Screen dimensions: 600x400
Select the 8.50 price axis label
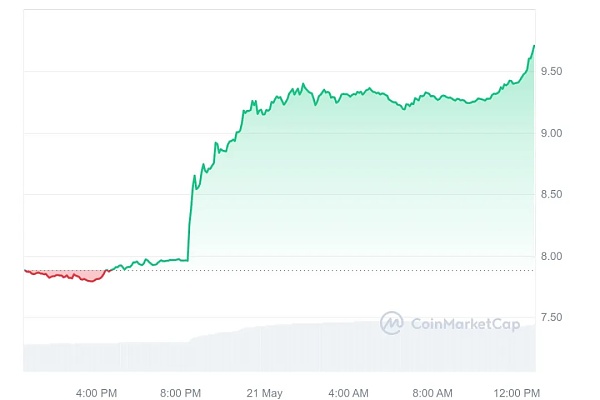[553, 195]
